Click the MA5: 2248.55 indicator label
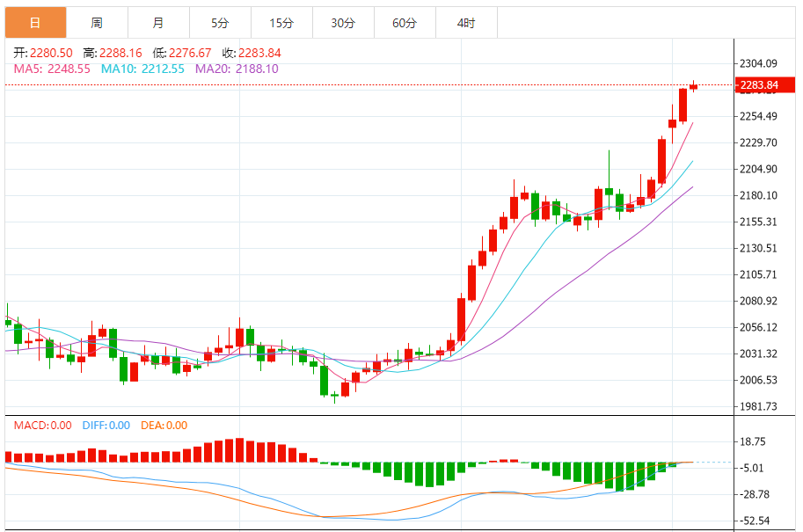 coord(52,69)
